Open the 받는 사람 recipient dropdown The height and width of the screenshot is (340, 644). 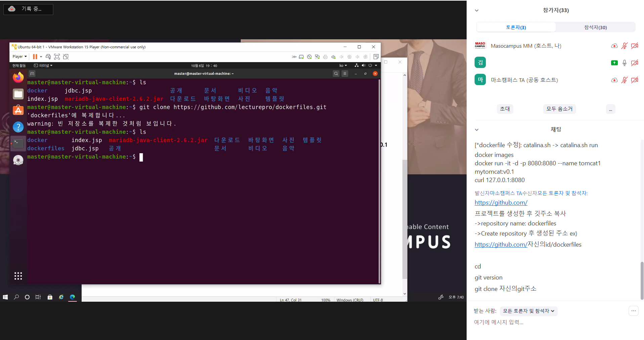[528, 311]
